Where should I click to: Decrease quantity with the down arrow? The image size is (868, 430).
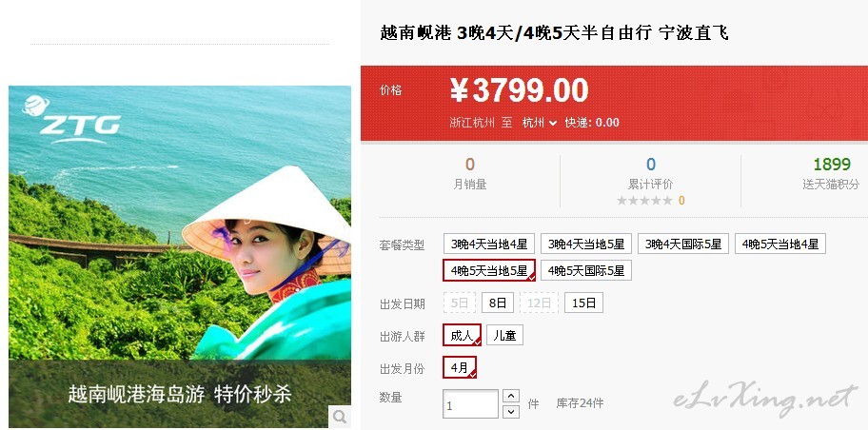pyautogui.click(x=510, y=412)
